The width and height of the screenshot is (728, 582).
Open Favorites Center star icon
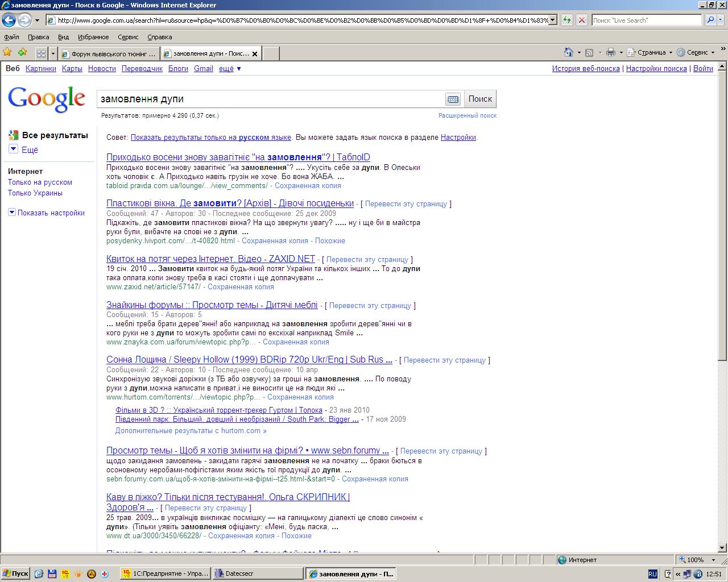coord(7,52)
